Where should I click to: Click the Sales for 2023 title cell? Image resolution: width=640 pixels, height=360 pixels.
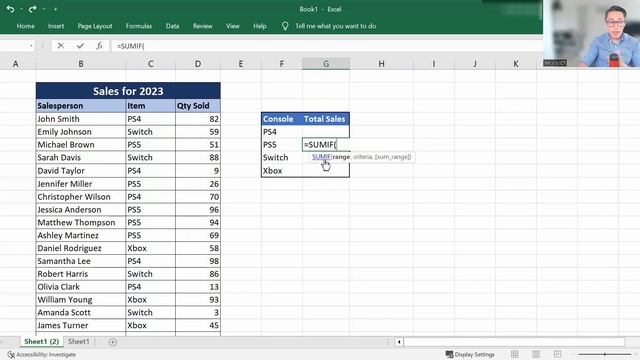[x=128, y=91]
